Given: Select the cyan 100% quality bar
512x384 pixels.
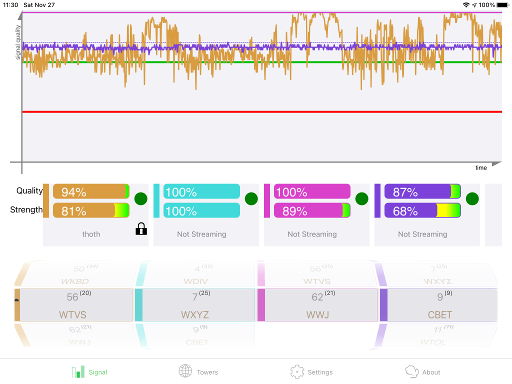Looking at the screenshot, I should pos(202,192).
